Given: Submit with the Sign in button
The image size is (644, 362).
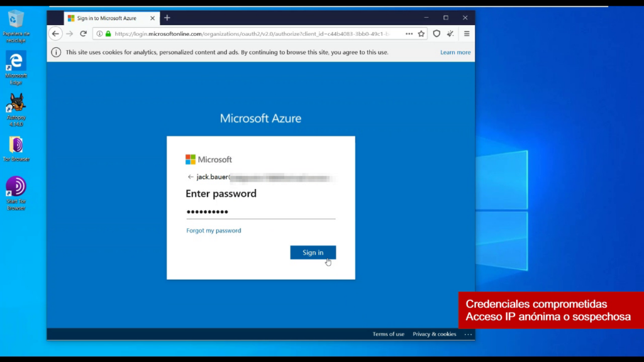Looking at the screenshot, I should click(313, 253).
